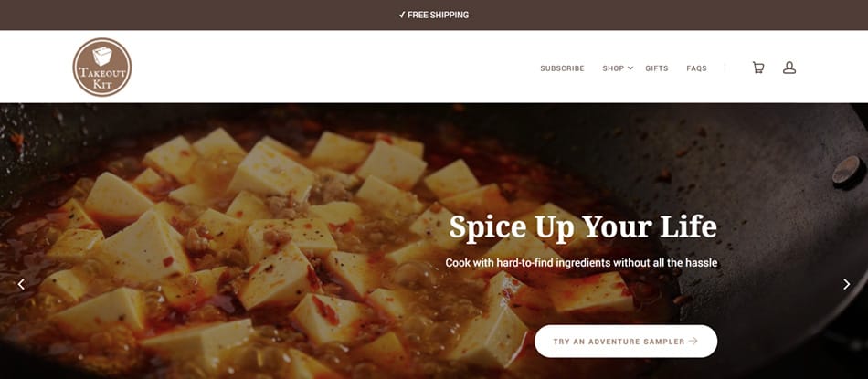Click Try an Adventure Sampler button

click(626, 342)
